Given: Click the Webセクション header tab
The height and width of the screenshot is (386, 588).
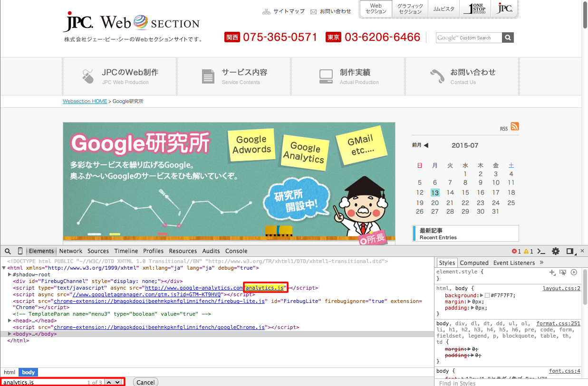Looking at the screenshot, I should 376,9.
